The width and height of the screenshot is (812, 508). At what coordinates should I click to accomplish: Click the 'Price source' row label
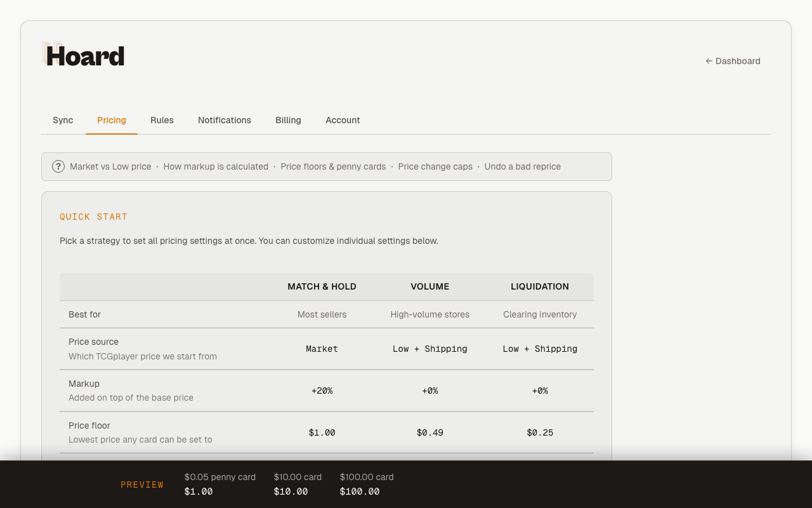point(93,342)
